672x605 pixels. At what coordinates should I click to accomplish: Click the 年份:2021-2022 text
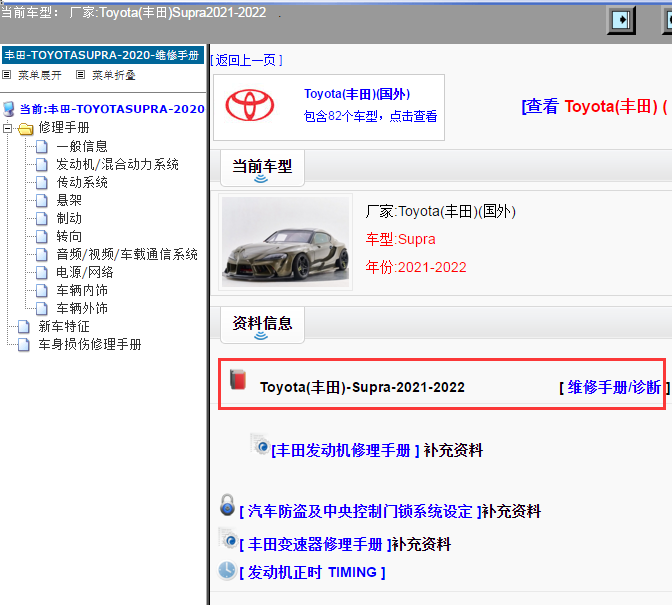pyautogui.click(x=416, y=267)
